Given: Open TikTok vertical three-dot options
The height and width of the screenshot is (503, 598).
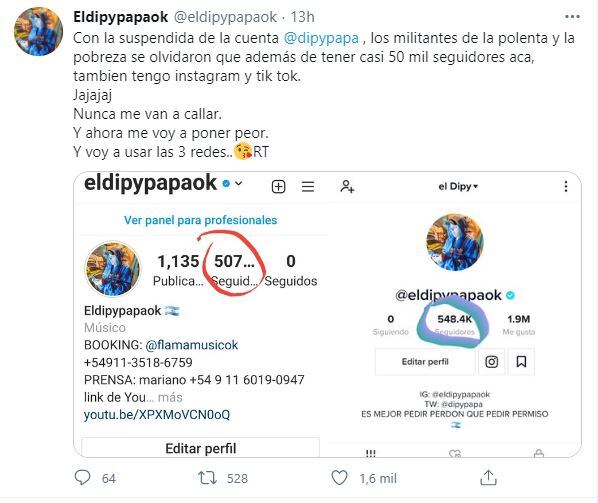Looking at the screenshot, I should tap(566, 186).
